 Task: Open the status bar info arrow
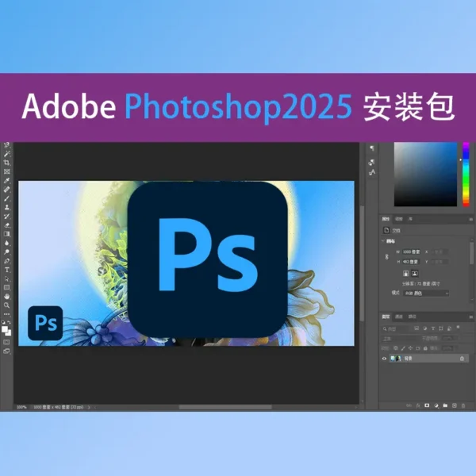[x=89, y=408]
